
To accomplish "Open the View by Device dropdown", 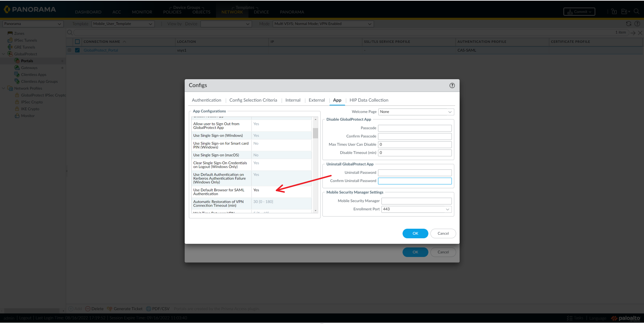I will [226, 24].
